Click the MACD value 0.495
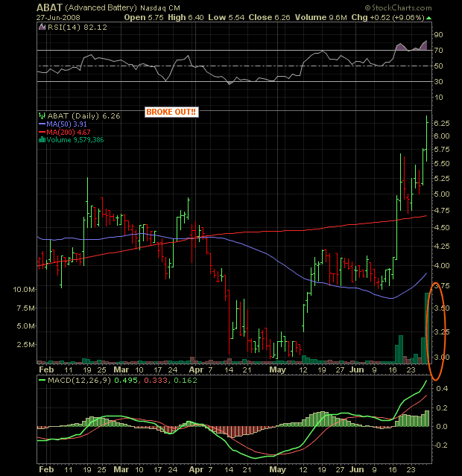 point(126,381)
